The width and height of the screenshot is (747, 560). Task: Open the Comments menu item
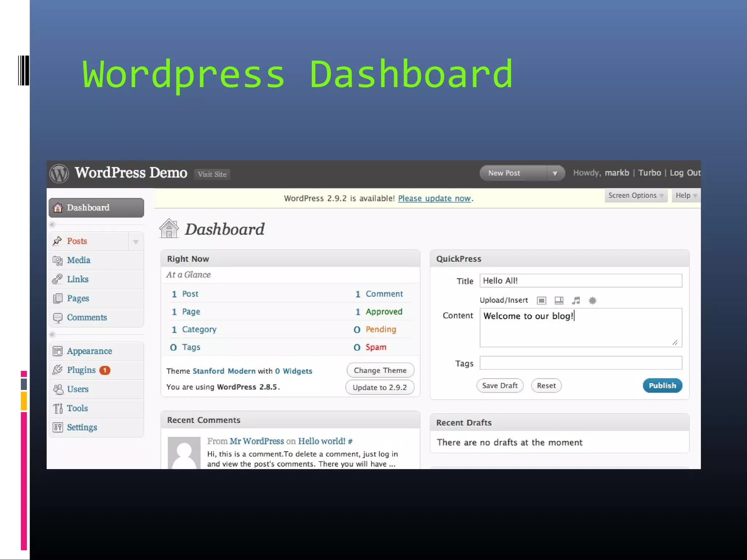pos(87,318)
